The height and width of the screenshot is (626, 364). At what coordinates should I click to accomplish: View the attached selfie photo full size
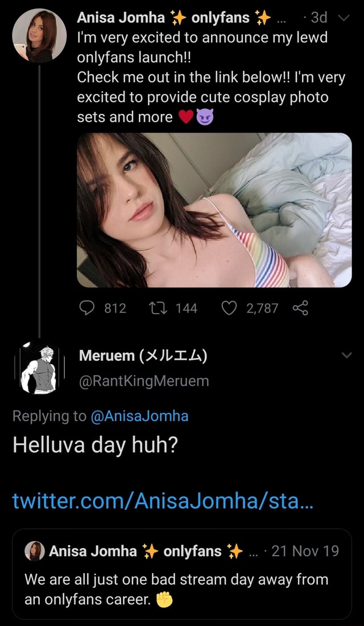click(214, 210)
